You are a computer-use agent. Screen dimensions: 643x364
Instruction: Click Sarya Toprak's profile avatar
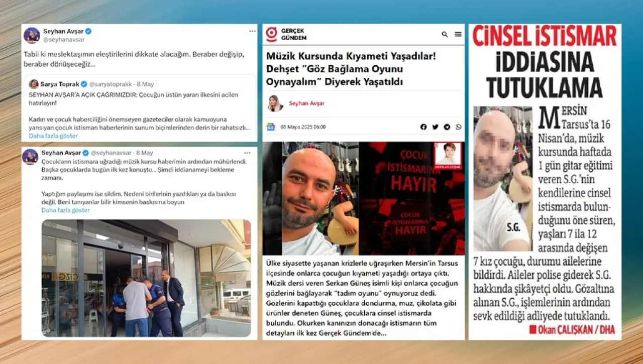coord(34,84)
